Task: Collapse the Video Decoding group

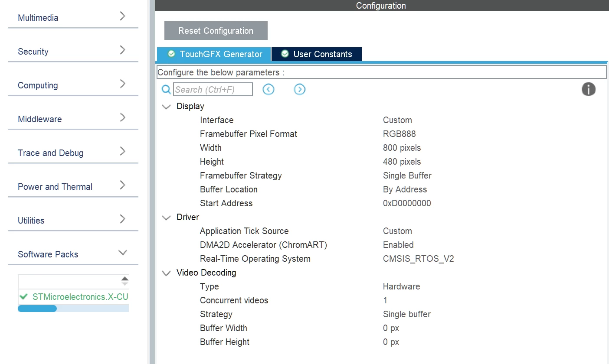Action: pos(166,273)
